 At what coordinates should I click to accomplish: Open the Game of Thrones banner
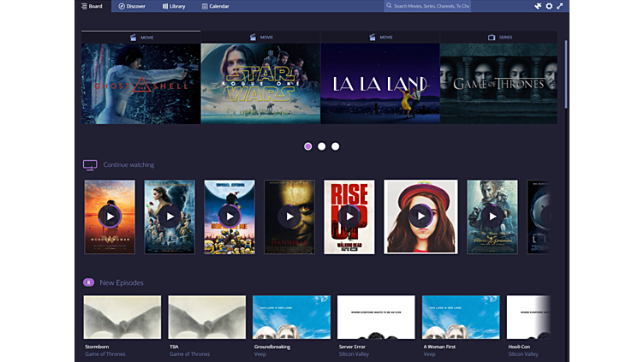tap(498, 84)
